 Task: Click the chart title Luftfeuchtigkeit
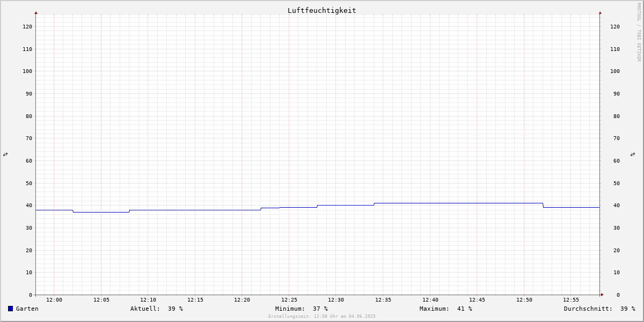click(322, 10)
